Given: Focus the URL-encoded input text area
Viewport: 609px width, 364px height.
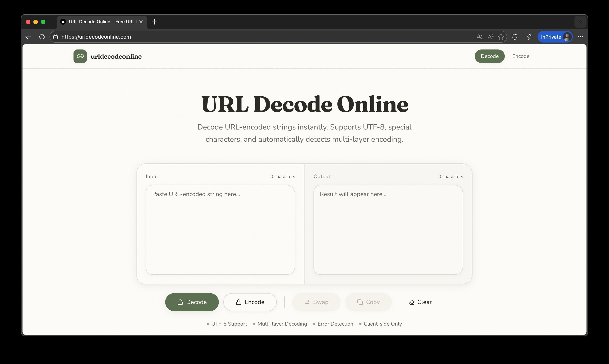Looking at the screenshot, I should point(220,230).
